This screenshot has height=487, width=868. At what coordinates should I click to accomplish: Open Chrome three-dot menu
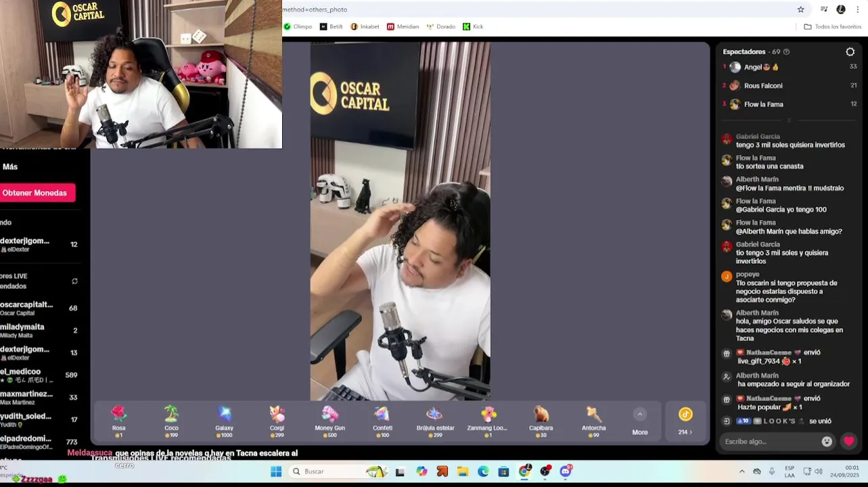click(858, 9)
